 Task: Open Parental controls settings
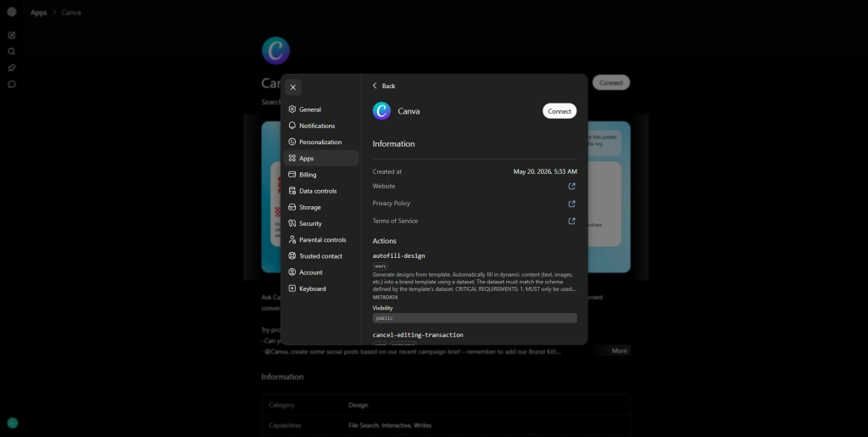[320, 240]
